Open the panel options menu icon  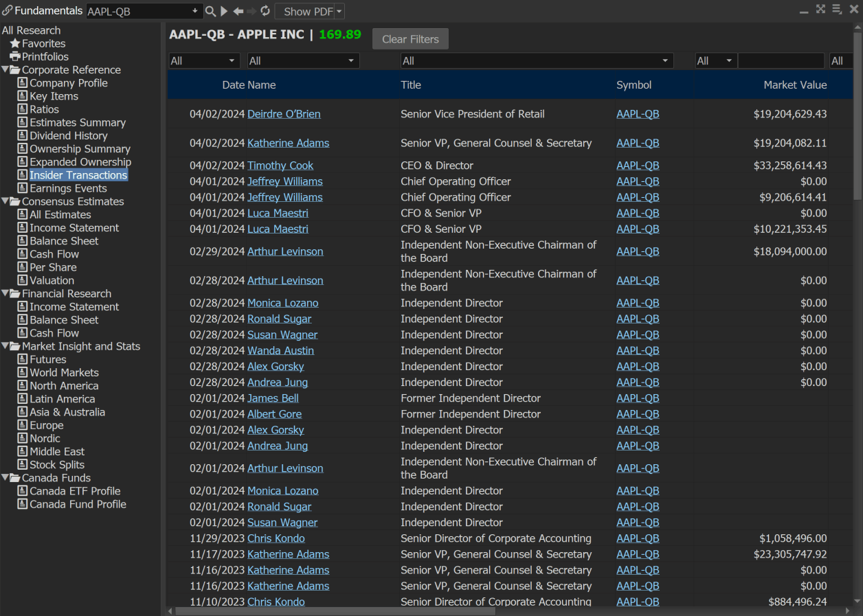coord(837,9)
